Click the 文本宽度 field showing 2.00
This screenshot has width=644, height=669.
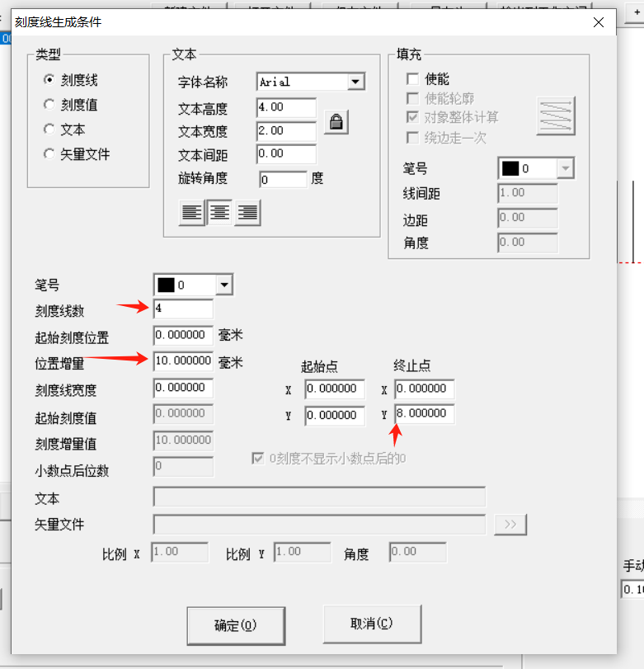pos(286,131)
